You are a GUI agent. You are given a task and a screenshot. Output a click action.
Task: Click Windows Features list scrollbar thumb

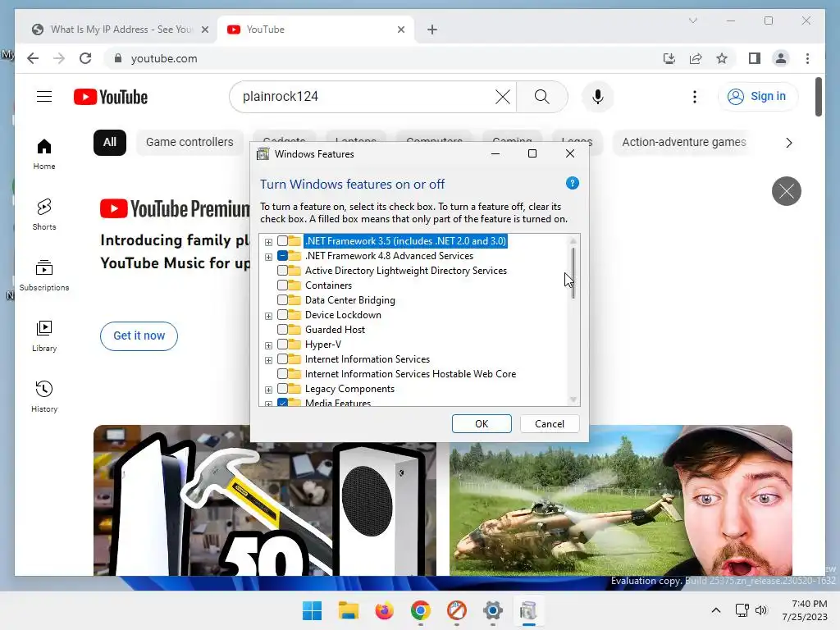573,272
